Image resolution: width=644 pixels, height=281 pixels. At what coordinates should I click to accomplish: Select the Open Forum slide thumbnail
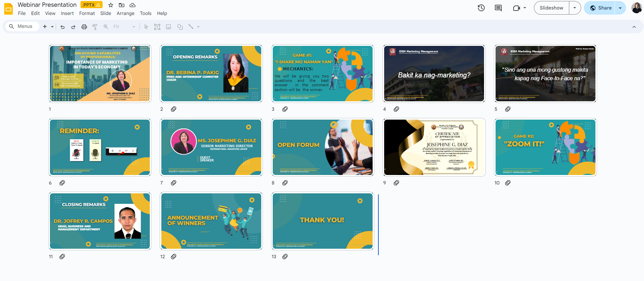[x=323, y=147]
